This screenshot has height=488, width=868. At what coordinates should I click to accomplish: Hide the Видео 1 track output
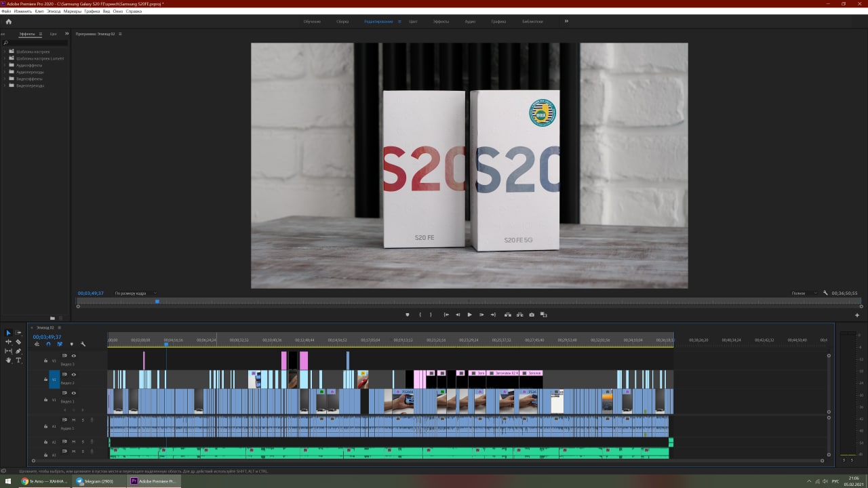pyautogui.click(x=74, y=393)
